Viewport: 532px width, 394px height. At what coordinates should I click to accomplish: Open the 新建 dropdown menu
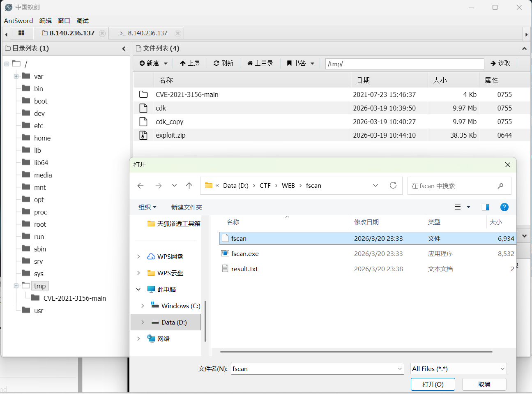(x=154, y=63)
